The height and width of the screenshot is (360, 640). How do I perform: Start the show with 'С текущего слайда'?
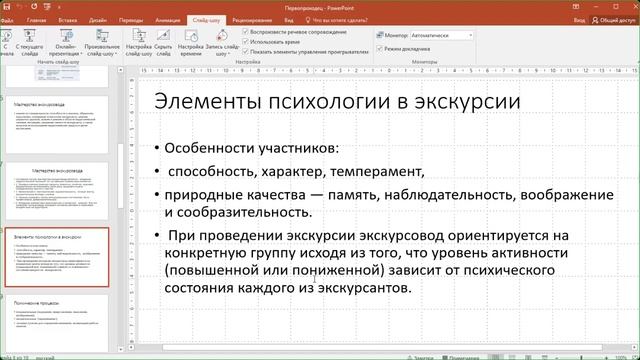(x=29, y=42)
